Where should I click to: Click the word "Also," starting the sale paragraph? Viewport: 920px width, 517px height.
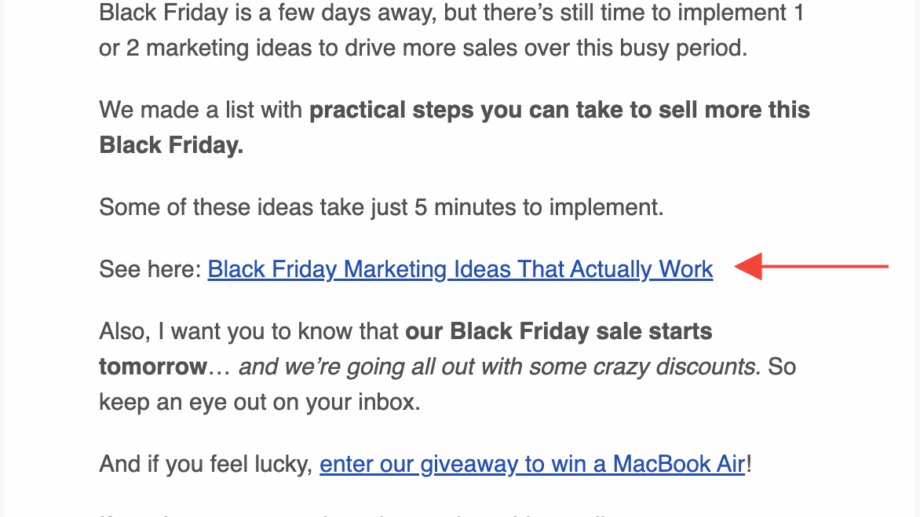[125, 330]
